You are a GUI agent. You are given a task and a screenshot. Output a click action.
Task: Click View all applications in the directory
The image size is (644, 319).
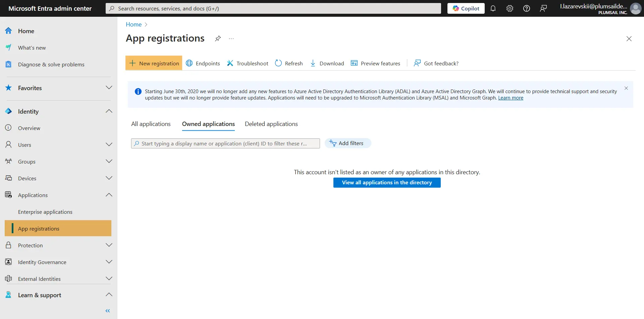tap(387, 183)
